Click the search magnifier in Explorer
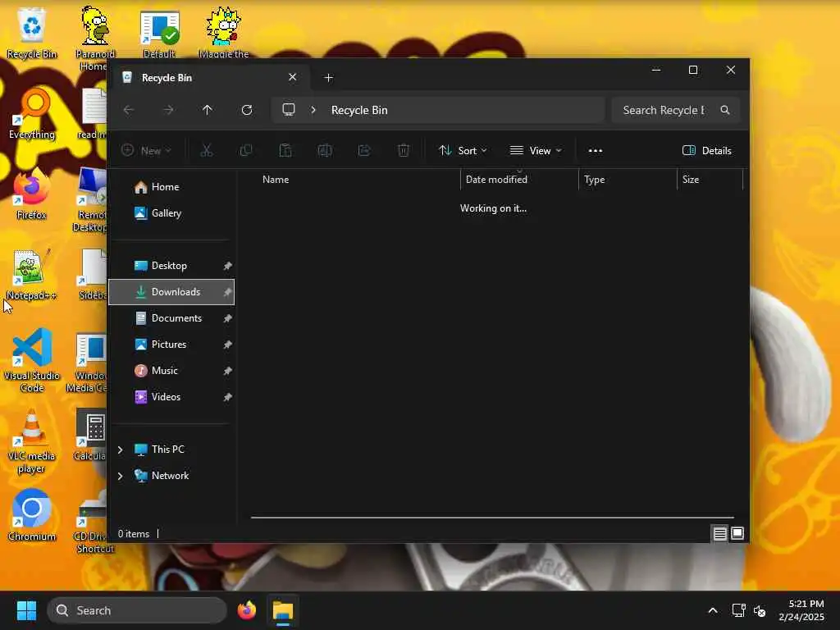 tap(725, 110)
